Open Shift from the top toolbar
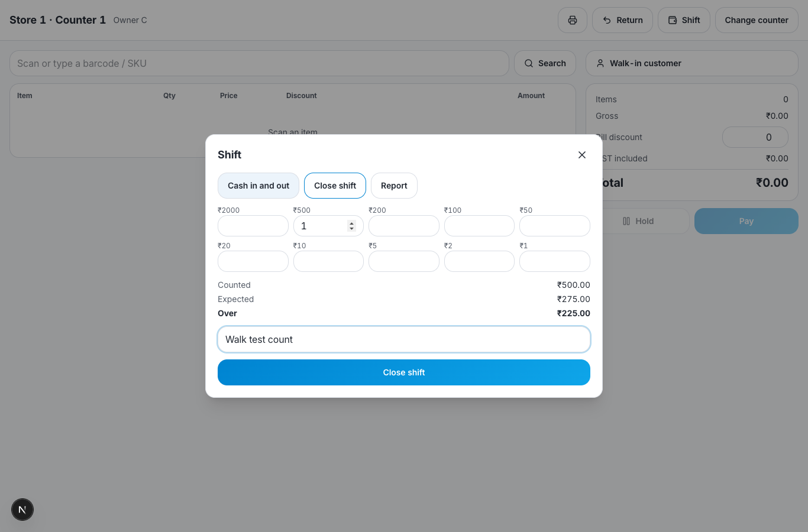 coord(684,20)
